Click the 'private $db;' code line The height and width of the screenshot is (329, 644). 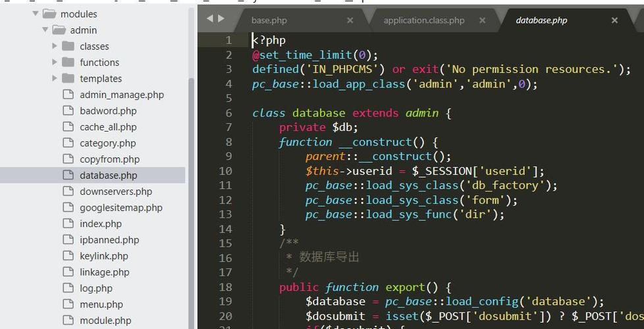click(x=319, y=127)
